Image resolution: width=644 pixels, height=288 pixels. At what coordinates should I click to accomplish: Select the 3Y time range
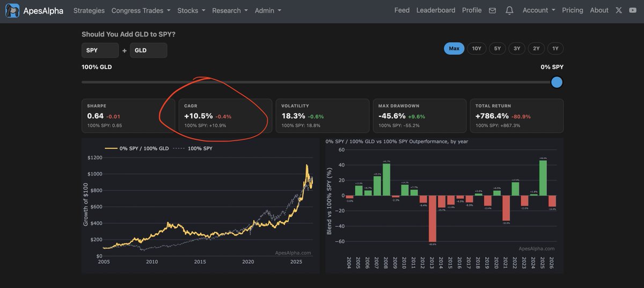[517, 48]
